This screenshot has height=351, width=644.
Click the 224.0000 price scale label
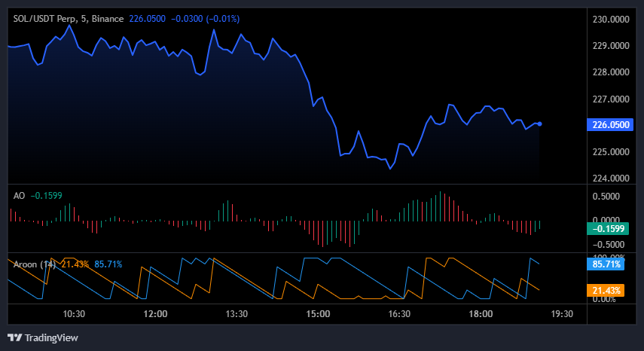(x=610, y=179)
